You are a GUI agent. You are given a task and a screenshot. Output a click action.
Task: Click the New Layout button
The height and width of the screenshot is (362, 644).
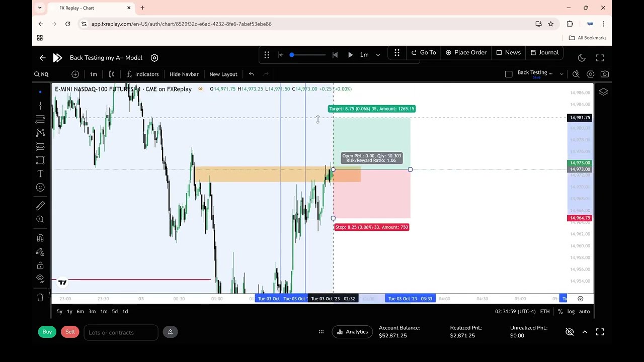(223, 74)
